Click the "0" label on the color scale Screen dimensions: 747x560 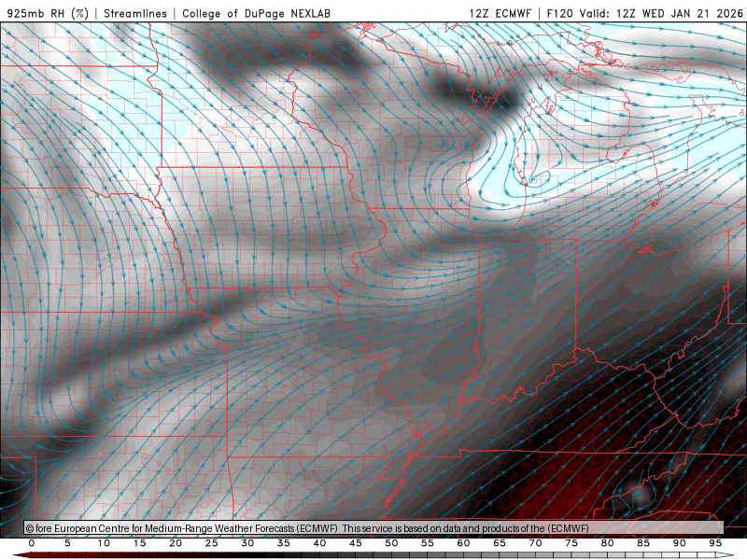point(32,543)
